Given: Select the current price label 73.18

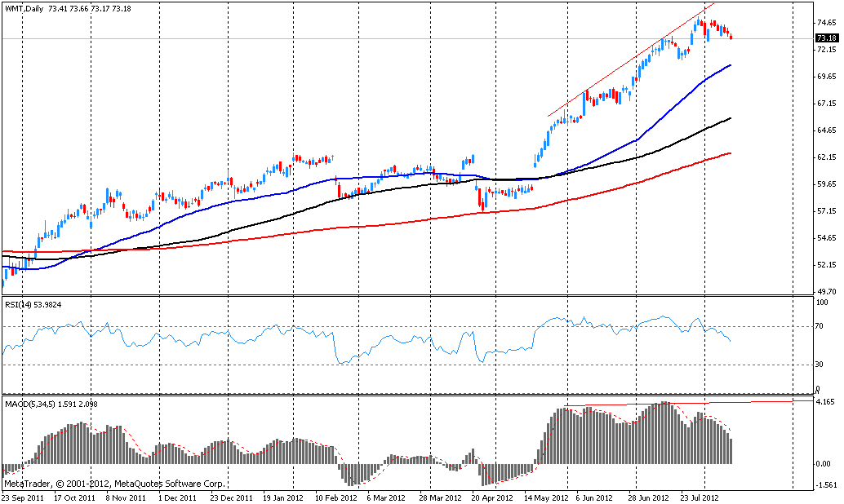Looking at the screenshot, I should click(827, 38).
